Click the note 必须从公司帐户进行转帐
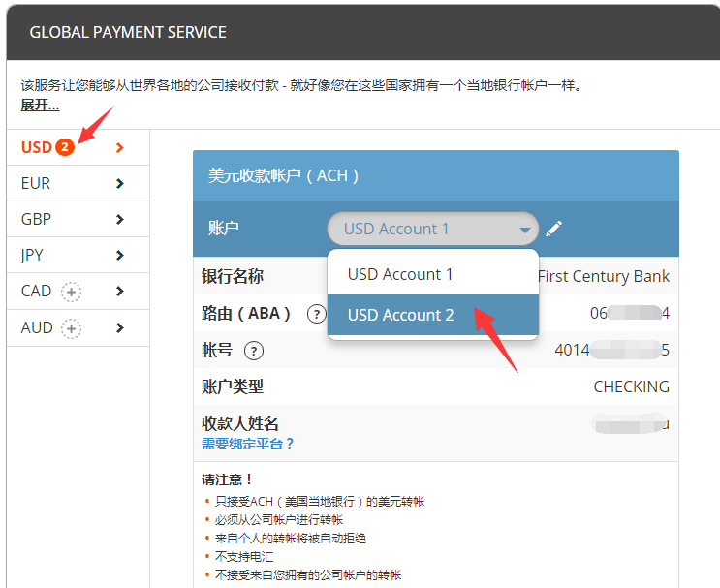Screen dimensions: 720x588 coord(279,519)
